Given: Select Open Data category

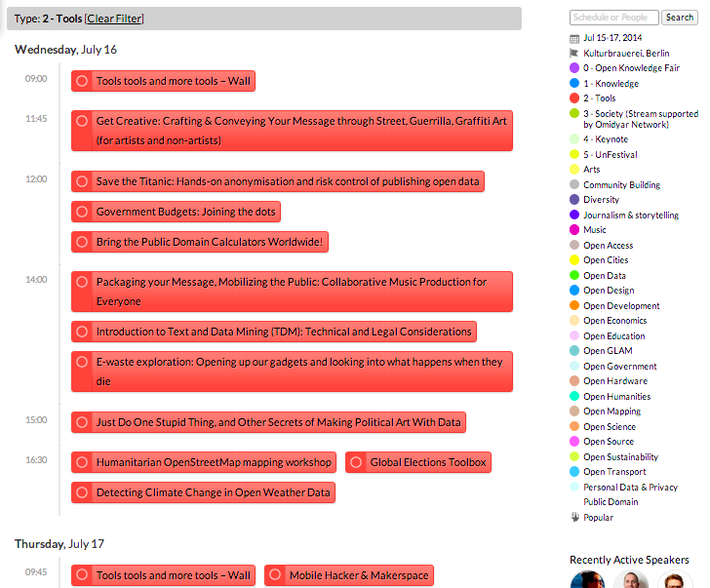Looking at the screenshot, I should [x=605, y=276].
